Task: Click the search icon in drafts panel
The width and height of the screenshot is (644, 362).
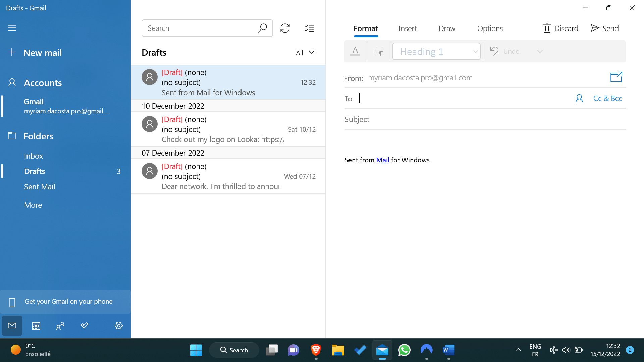Action: (262, 28)
